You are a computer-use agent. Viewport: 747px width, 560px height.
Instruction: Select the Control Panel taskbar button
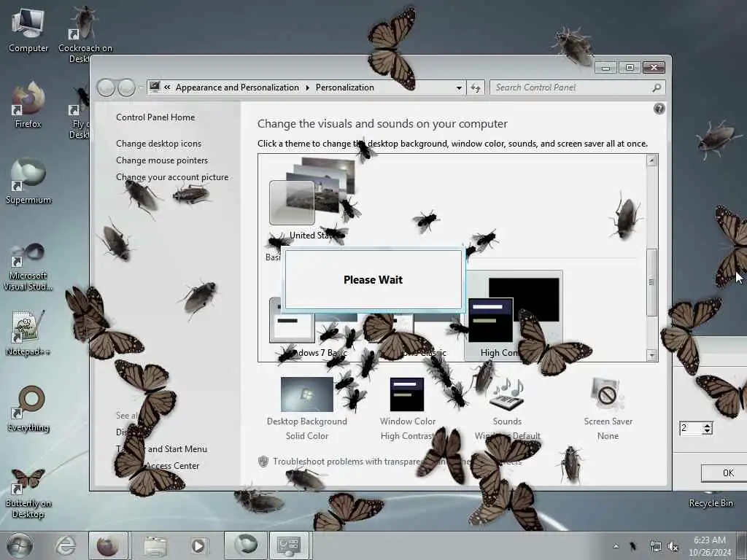[x=290, y=545]
